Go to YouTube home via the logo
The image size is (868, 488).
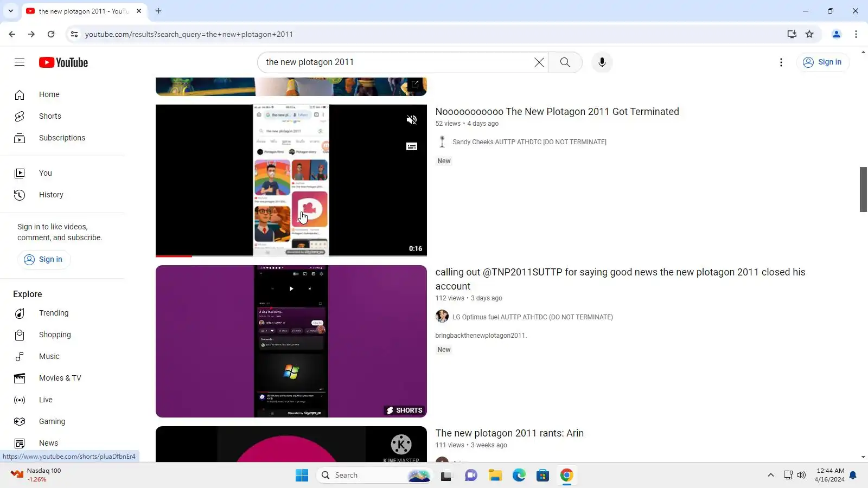[63, 62]
